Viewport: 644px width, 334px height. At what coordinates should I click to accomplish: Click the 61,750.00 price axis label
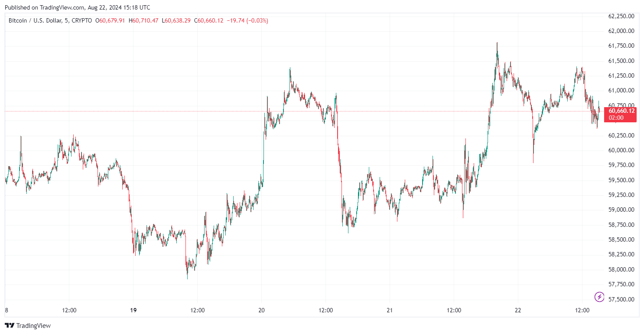pos(621,46)
